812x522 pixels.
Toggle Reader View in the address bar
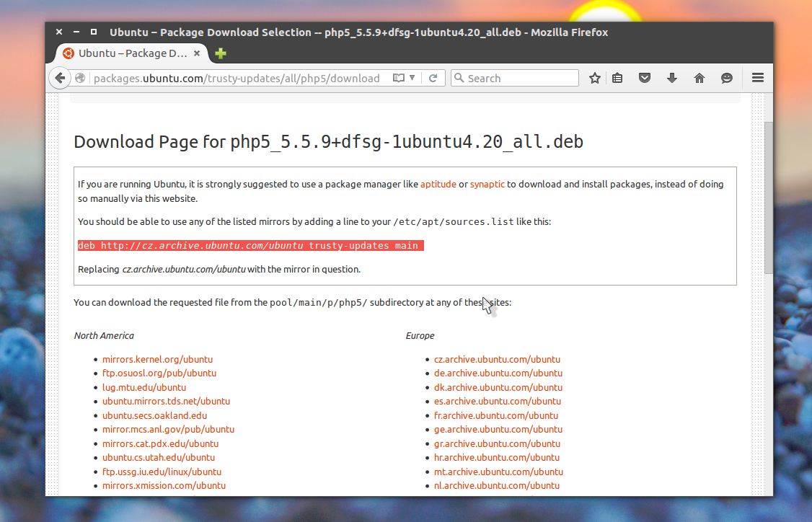(398, 78)
